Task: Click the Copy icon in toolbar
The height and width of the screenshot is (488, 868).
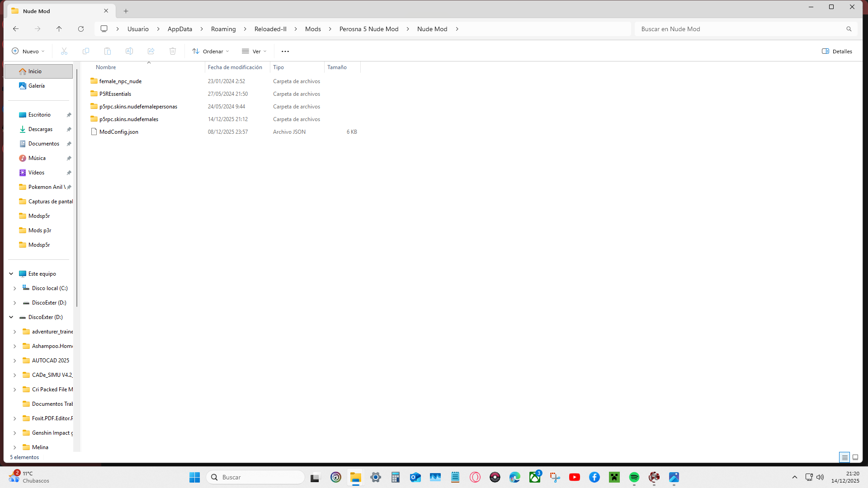Action: click(x=86, y=51)
